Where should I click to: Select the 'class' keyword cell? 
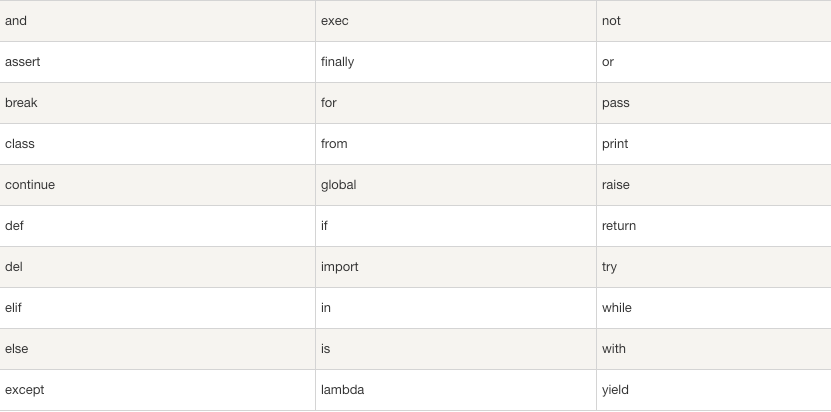pyautogui.click(x=20, y=144)
